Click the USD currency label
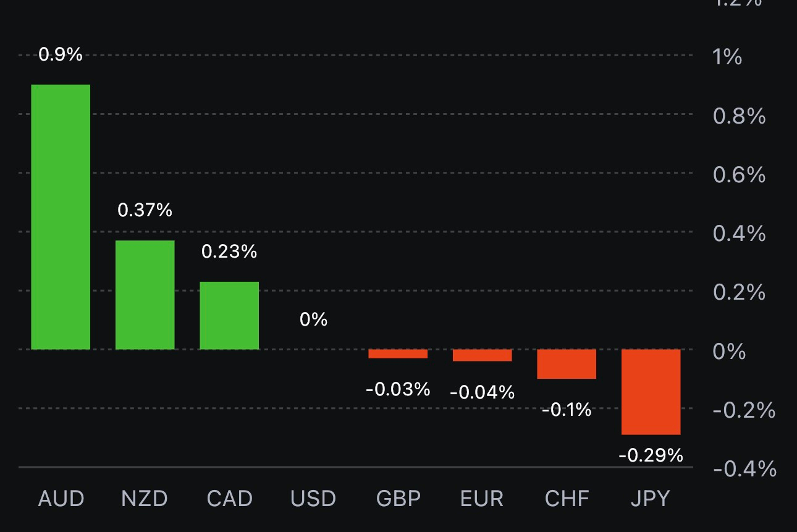The height and width of the screenshot is (532, 797). coord(313,499)
